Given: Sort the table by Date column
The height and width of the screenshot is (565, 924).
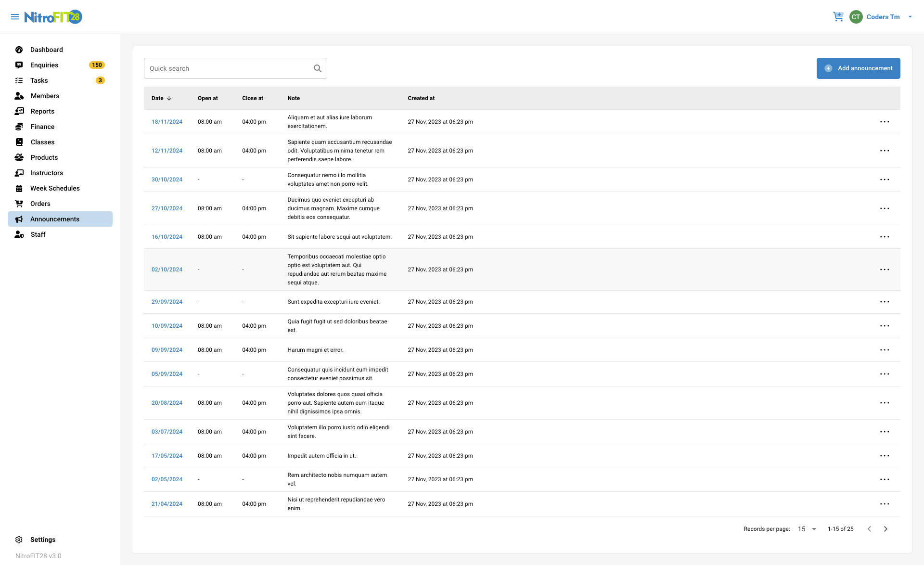Looking at the screenshot, I should pyautogui.click(x=161, y=98).
